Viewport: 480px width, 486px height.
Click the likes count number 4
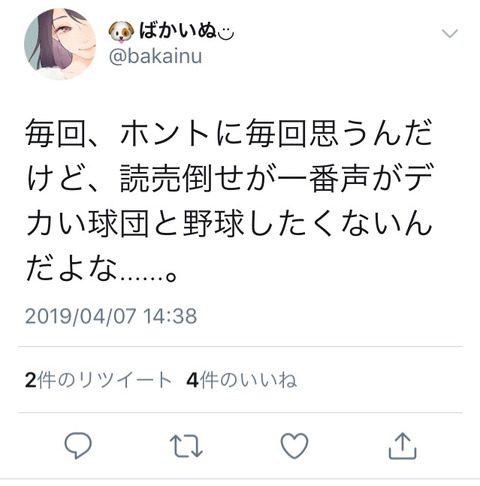click(192, 380)
